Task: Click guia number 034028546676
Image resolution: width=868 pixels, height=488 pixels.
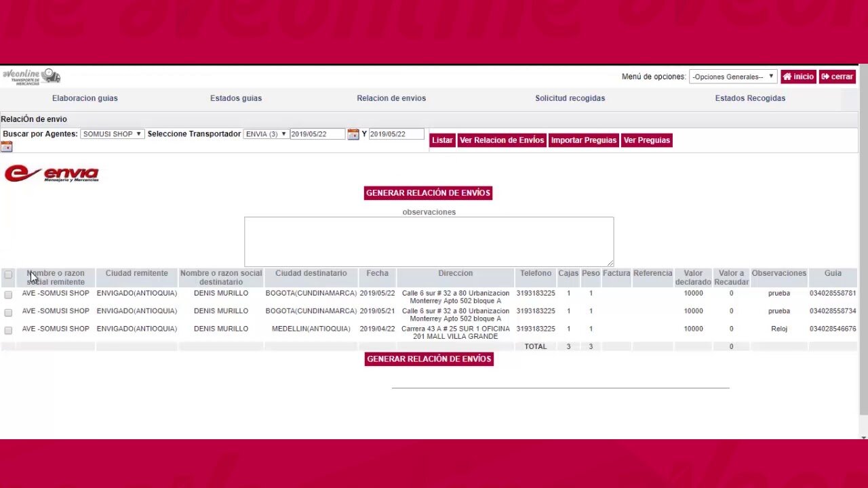Action: pyautogui.click(x=833, y=329)
